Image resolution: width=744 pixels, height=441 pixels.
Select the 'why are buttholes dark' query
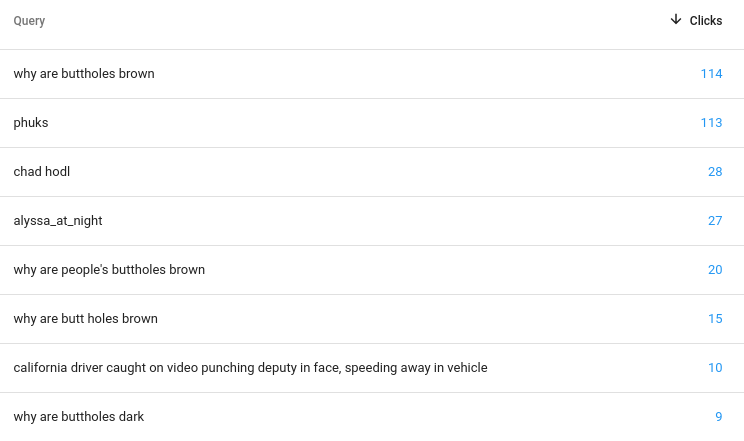point(79,417)
